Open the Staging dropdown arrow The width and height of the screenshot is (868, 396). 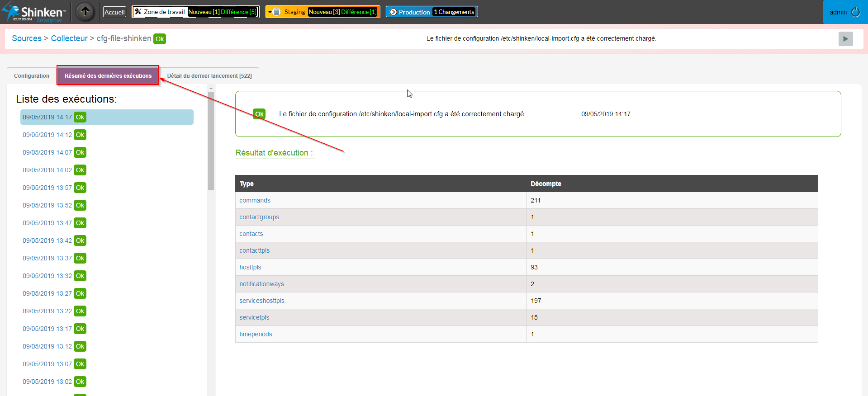[x=270, y=12]
